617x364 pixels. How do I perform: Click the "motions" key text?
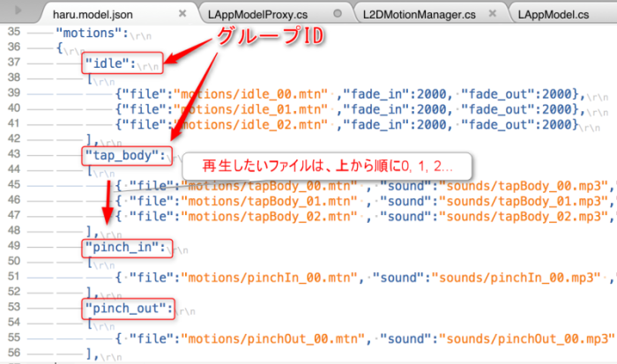88,33
